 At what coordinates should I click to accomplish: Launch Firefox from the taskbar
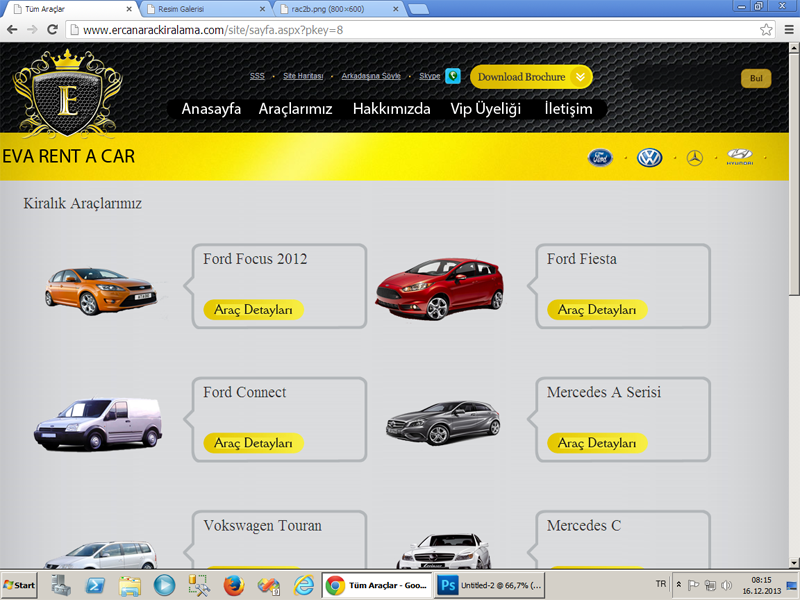pyautogui.click(x=234, y=585)
